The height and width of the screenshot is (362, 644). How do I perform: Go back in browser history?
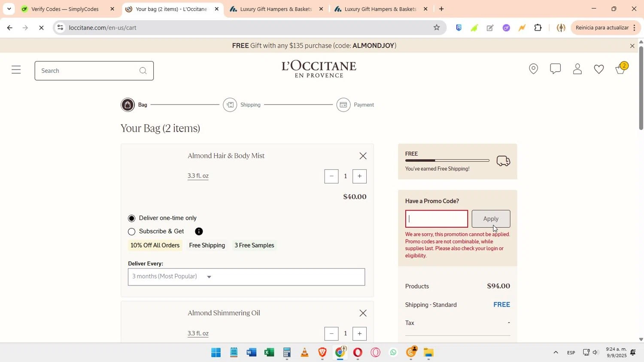9,27
